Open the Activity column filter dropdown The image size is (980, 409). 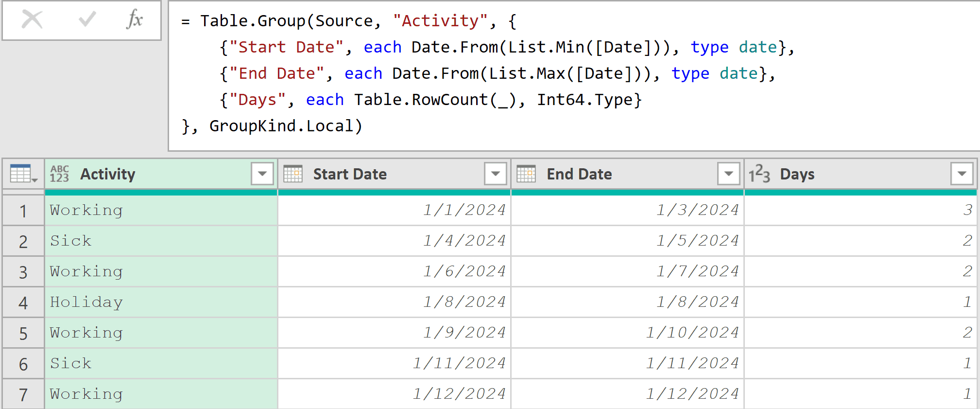point(262,174)
